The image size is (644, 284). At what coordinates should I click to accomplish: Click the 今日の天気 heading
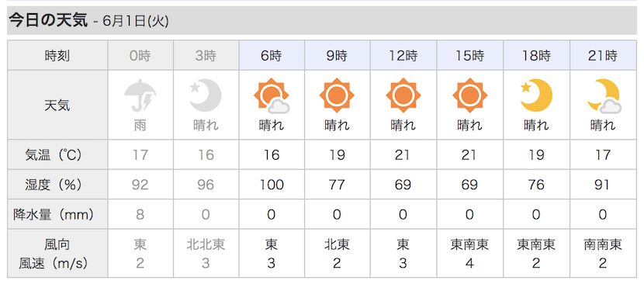[x=48, y=20]
